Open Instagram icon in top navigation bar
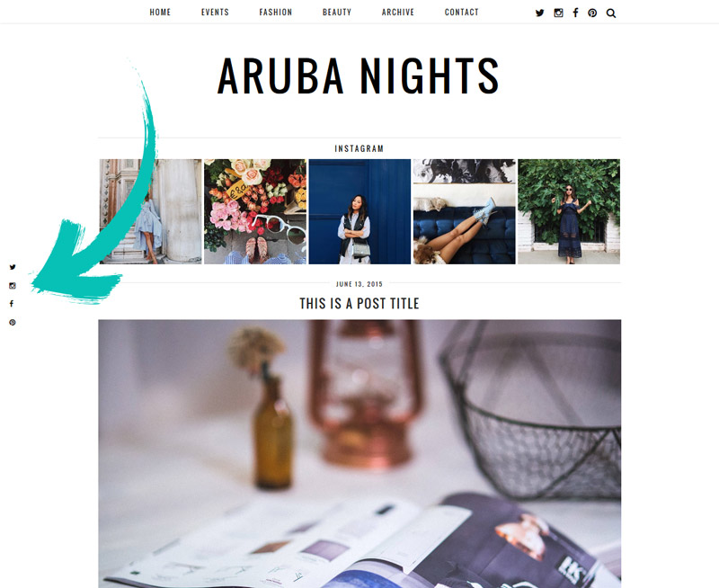This screenshot has width=719, height=588. [558, 13]
